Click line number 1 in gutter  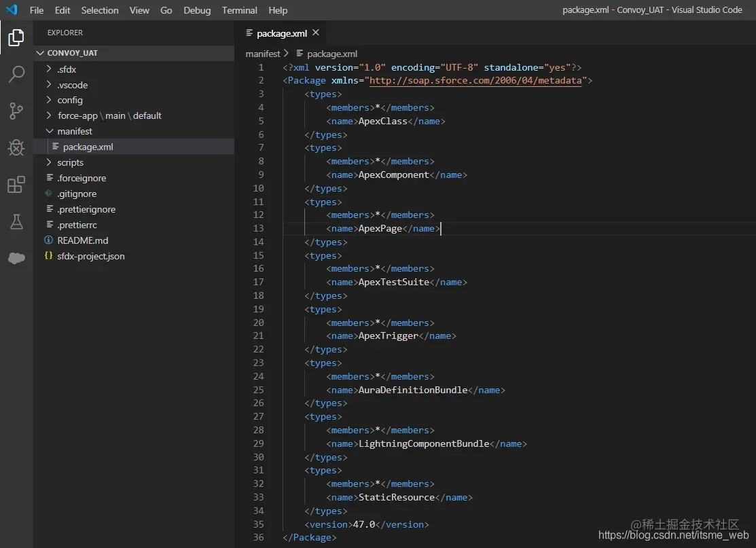click(x=261, y=67)
